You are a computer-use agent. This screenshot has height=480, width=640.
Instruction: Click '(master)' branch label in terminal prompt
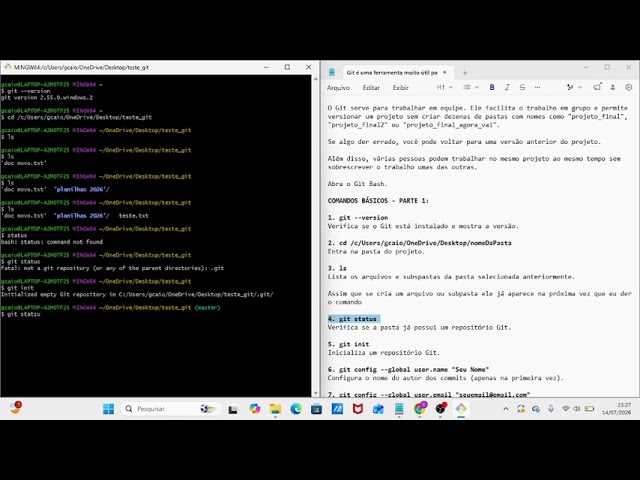207,307
